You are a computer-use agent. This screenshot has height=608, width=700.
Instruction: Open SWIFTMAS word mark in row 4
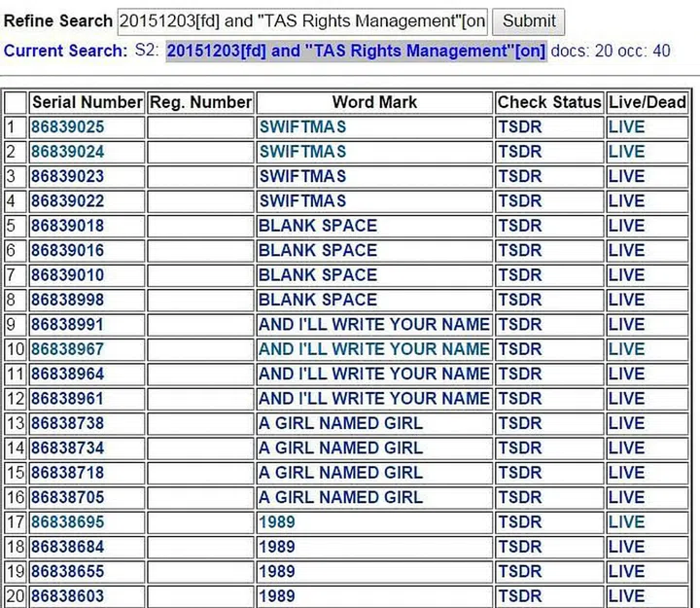point(302,201)
